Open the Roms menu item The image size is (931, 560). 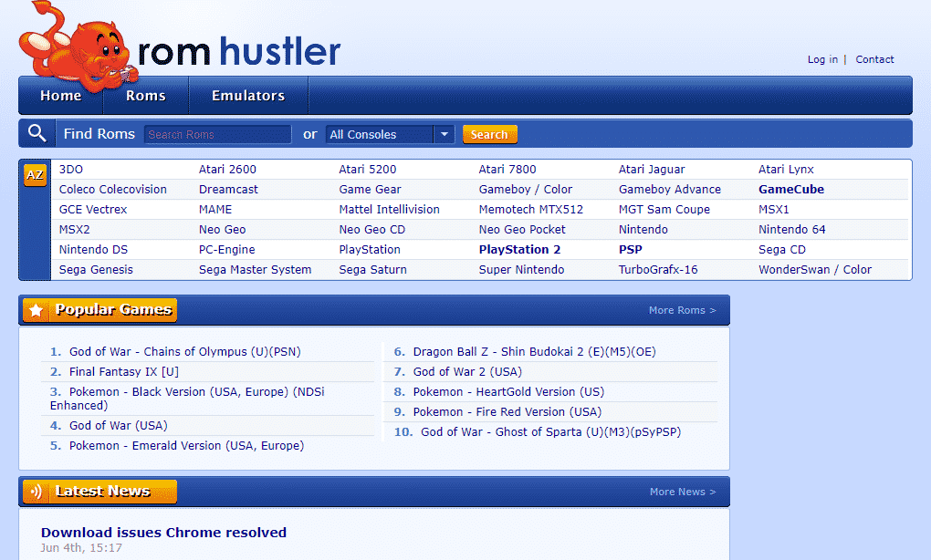[145, 96]
